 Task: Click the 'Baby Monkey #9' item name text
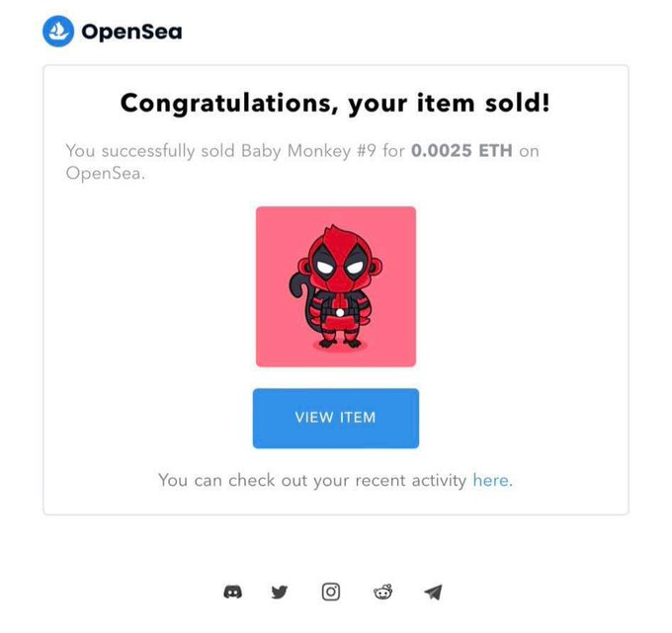point(308,151)
